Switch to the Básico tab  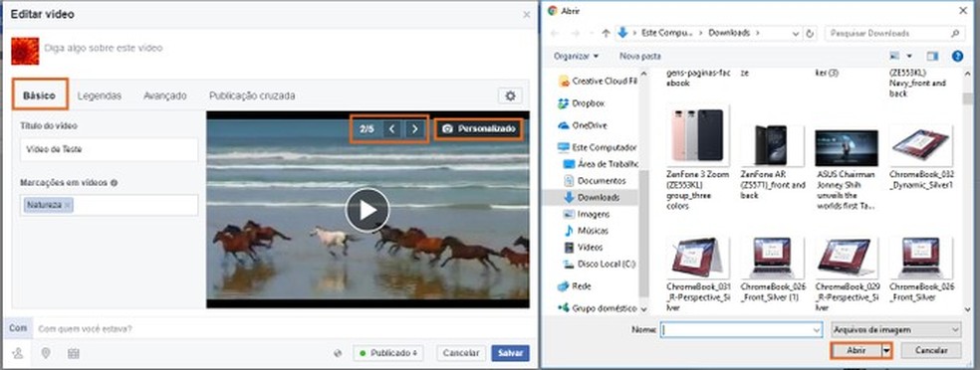click(39, 96)
